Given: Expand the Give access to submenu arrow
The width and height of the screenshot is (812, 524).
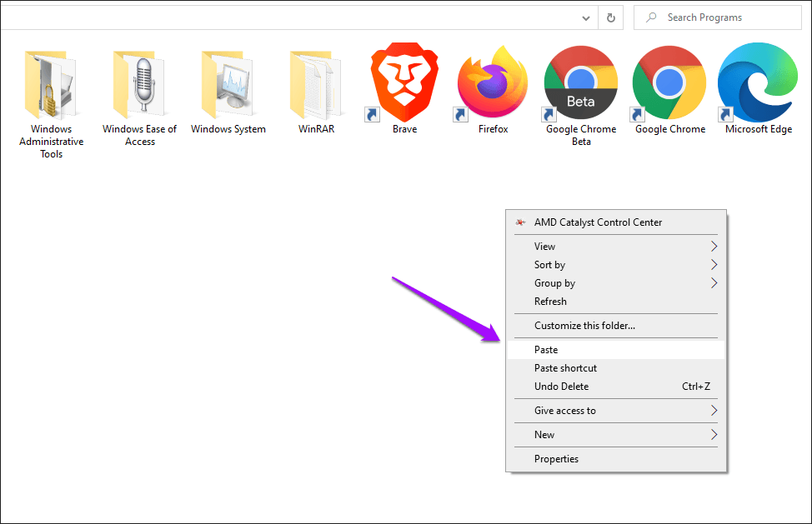Looking at the screenshot, I should 714,411.
